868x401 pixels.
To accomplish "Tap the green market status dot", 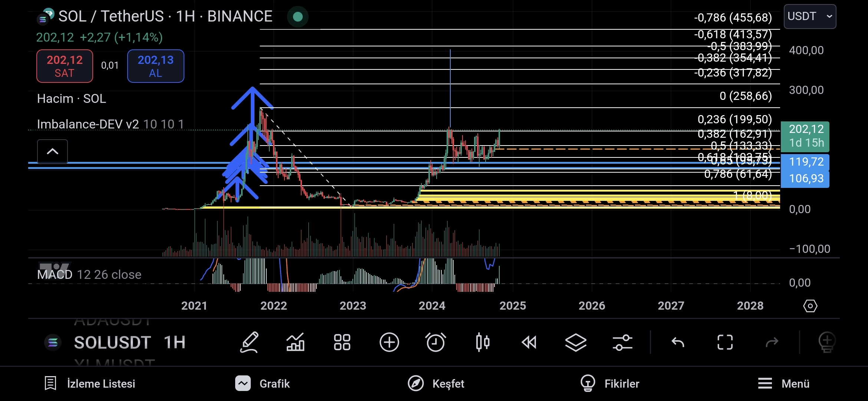I will tap(298, 17).
